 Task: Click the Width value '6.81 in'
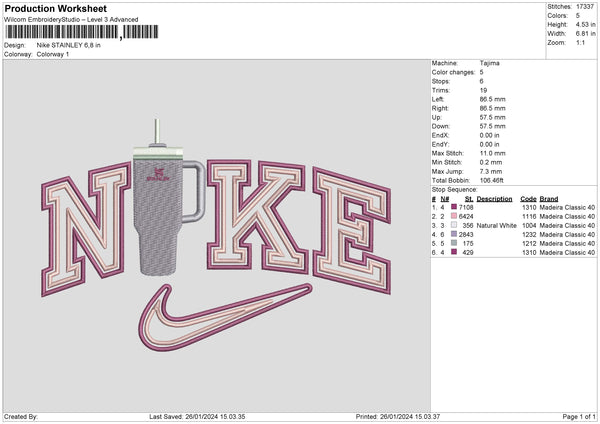(x=585, y=34)
